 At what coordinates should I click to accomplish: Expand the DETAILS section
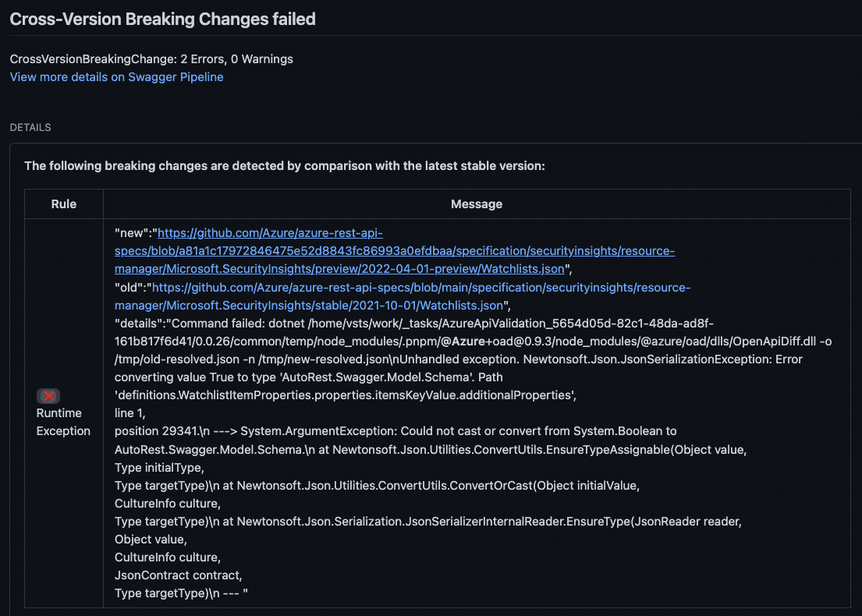pyautogui.click(x=30, y=127)
